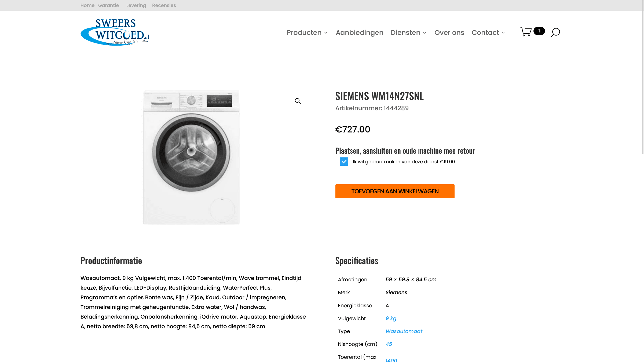Expand the Diensten dropdown menu
This screenshot has height=362, width=644.
[408, 32]
